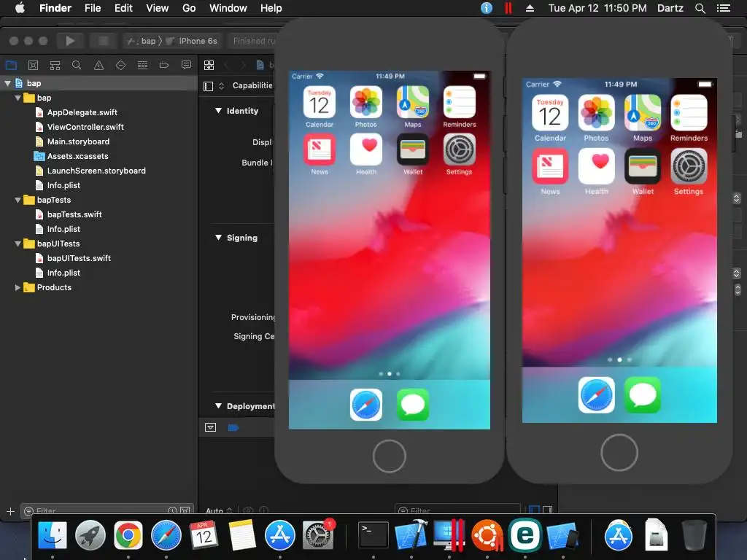Open Launchpad from the Dock
Screen dimensions: 747x560
(x=90, y=535)
